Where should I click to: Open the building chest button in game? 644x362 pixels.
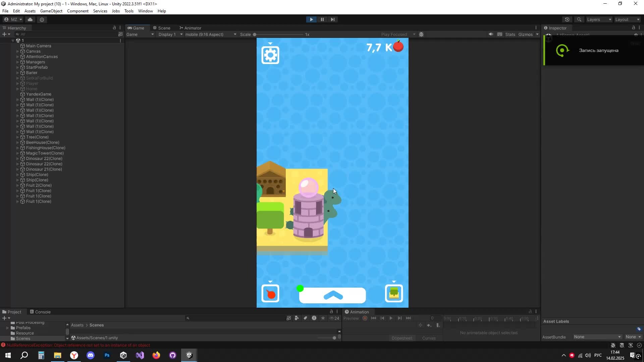pos(394,294)
